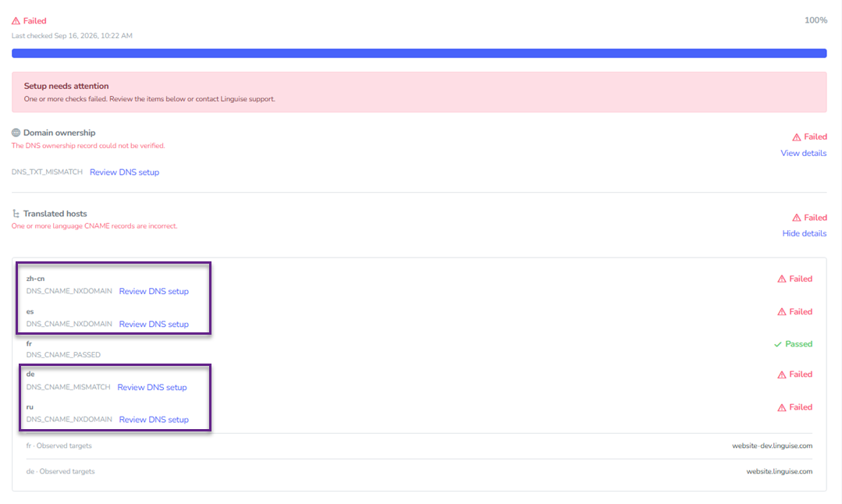The height and width of the screenshot is (504, 842).
Task: Select the DNS_CNAME_NXDOMAIN code in ru row
Action: pyautogui.click(x=69, y=419)
